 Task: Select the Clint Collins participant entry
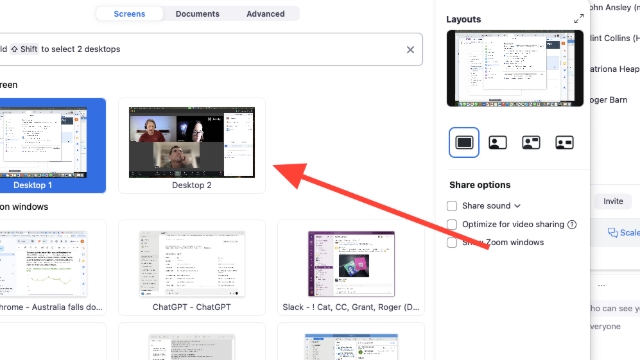[615, 38]
